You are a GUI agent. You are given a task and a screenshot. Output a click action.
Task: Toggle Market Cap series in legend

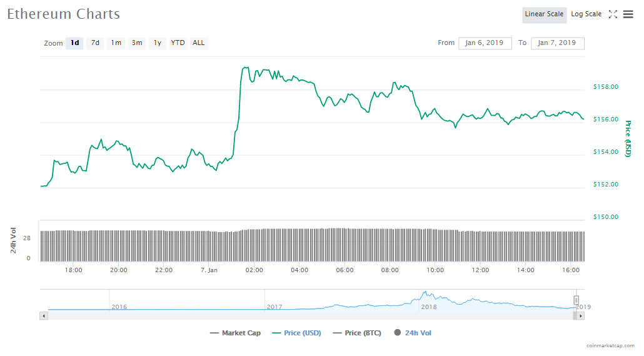(x=235, y=333)
